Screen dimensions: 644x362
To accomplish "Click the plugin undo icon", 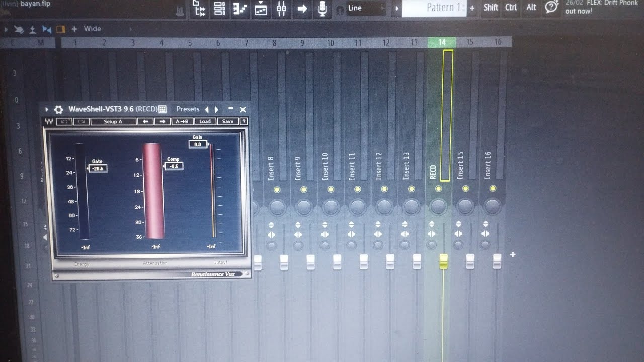I will pyautogui.click(x=64, y=122).
